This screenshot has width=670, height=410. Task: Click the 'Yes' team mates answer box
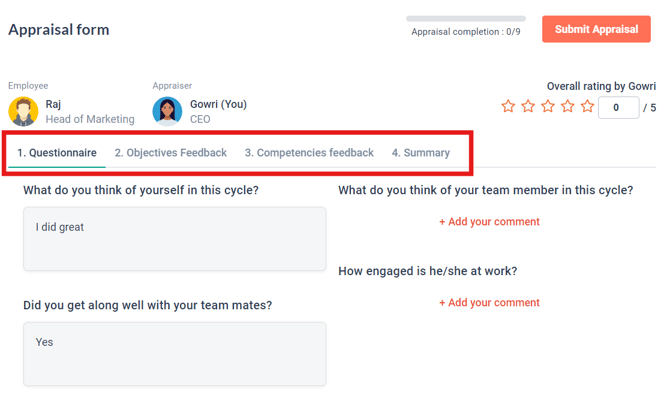(x=174, y=354)
